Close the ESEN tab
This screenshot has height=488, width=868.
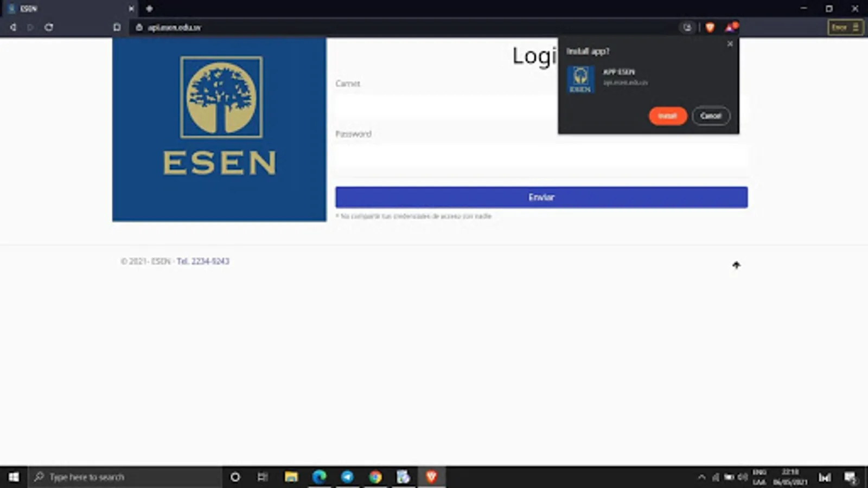point(131,9)
